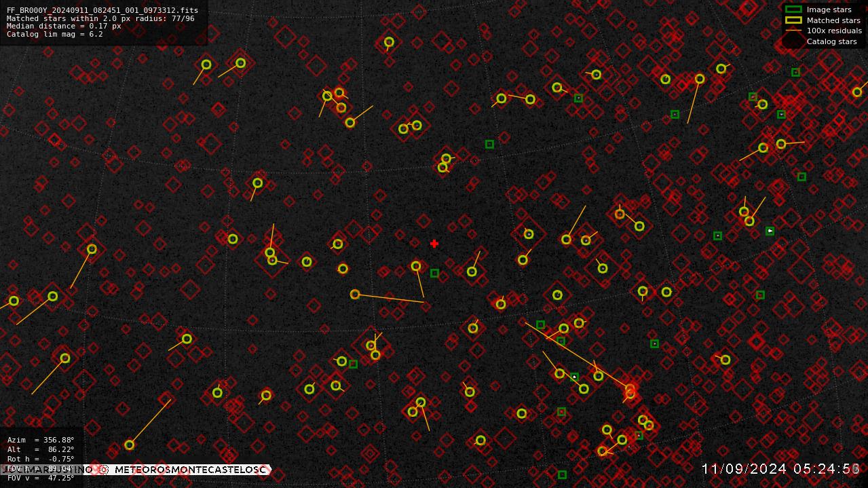Click the 'Catalog stars' legend label
The height and width of the screenshot is (488, 868).
click(831, 41)
